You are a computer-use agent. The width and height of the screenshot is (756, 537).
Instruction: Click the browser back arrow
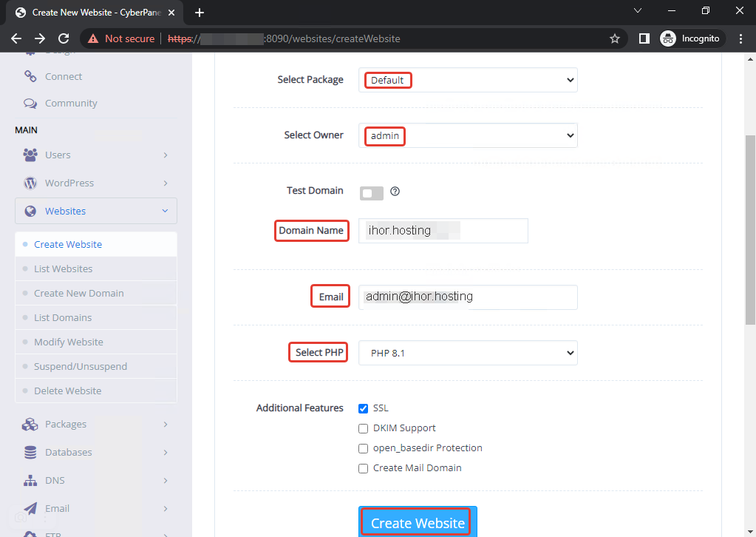pyautogui.click(x=16, y=38)
